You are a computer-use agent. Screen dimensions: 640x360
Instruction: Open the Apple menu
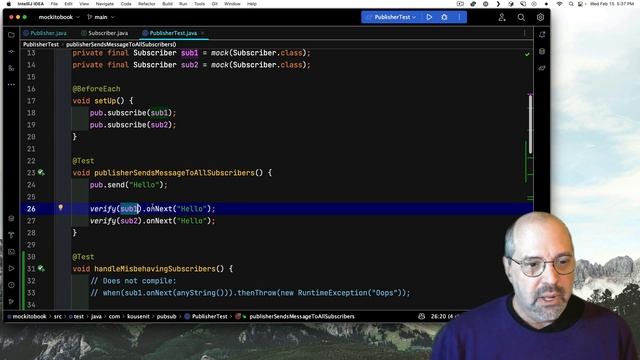pos(9,4)
